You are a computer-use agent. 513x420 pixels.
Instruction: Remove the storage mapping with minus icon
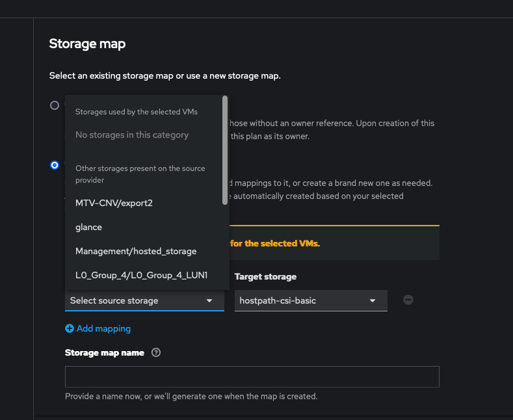408,300
